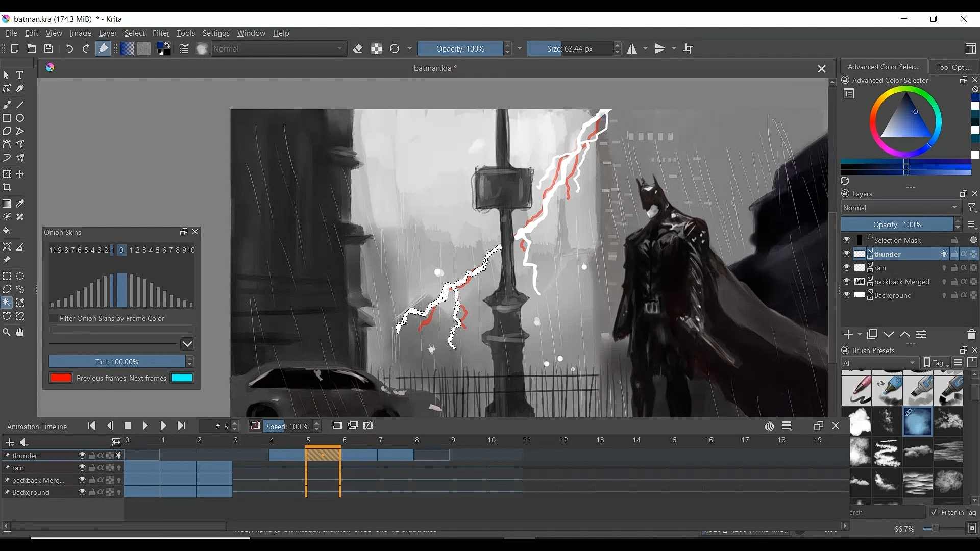
Task: Expand the onion skins color filter chevron
Action: (187, 344)
